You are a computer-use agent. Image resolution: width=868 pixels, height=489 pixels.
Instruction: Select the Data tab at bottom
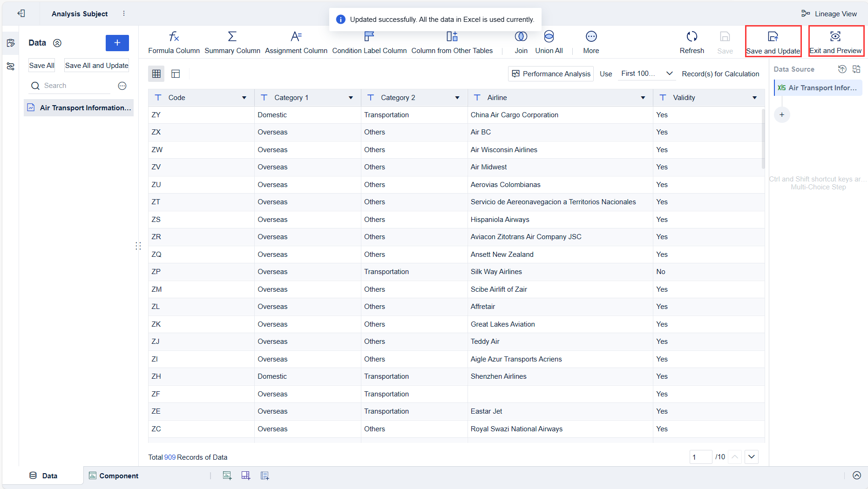click(x=43, y=476)
